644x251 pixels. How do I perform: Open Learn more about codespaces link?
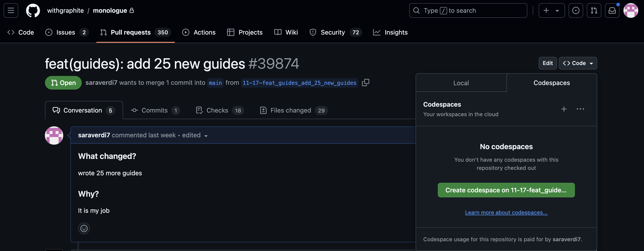click(x=506, y=212)
